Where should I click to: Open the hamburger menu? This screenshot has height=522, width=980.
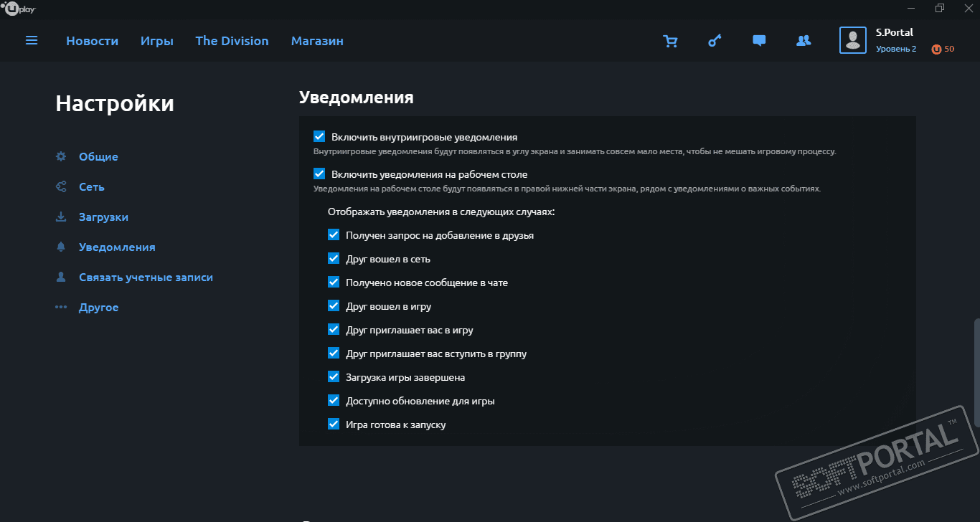click(x=32, y=41)
